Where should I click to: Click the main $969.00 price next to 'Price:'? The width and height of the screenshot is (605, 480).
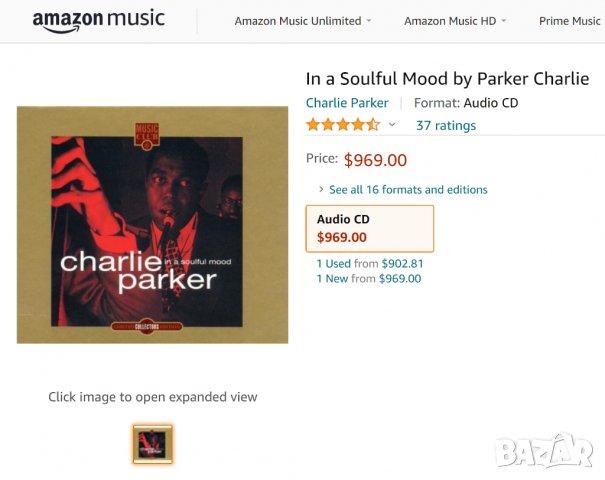point(375,159)
